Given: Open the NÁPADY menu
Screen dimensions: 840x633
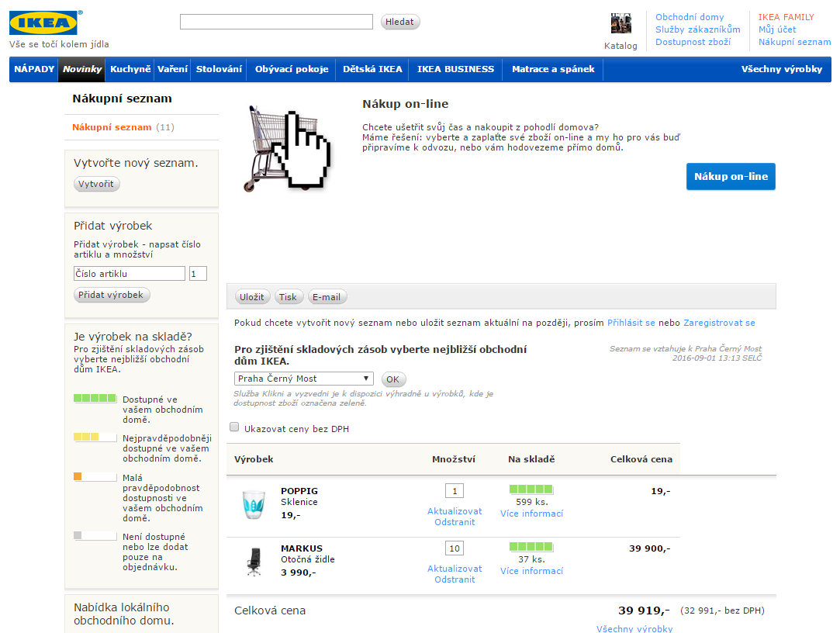Looking at the screenshot, I should click(34, 69).
